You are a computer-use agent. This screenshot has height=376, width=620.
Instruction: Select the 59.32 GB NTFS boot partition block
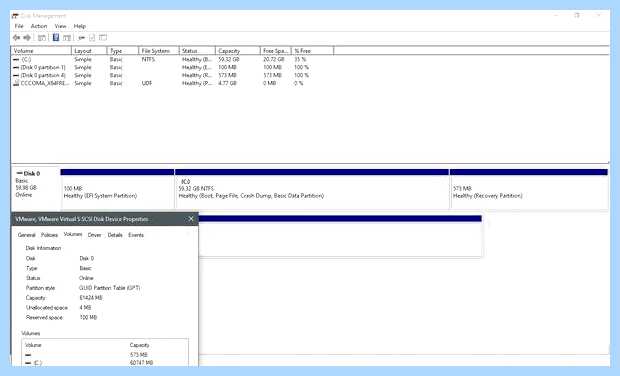click(x=312, y=189)
